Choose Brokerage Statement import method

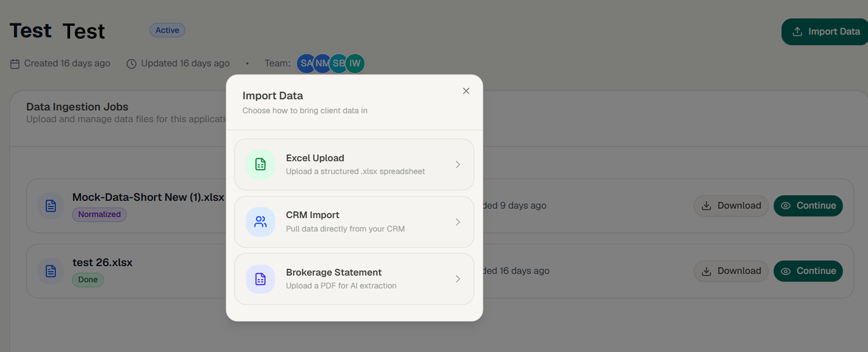(x=354, y=279)
